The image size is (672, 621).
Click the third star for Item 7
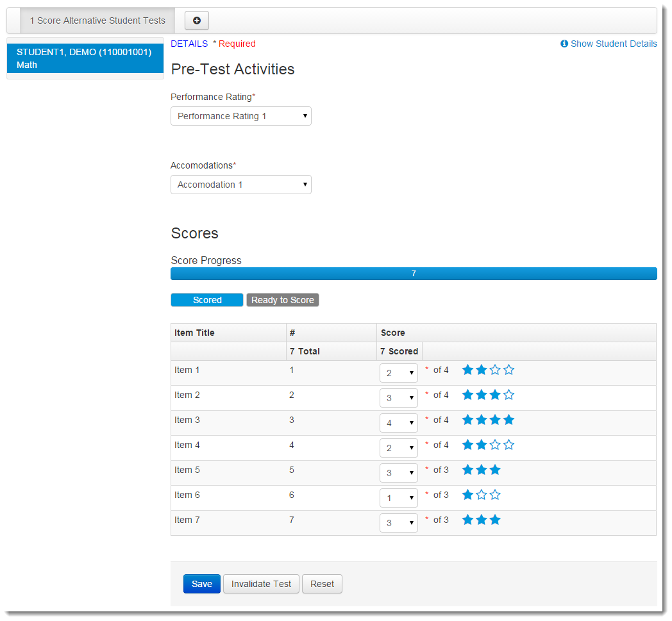[495, 519]
